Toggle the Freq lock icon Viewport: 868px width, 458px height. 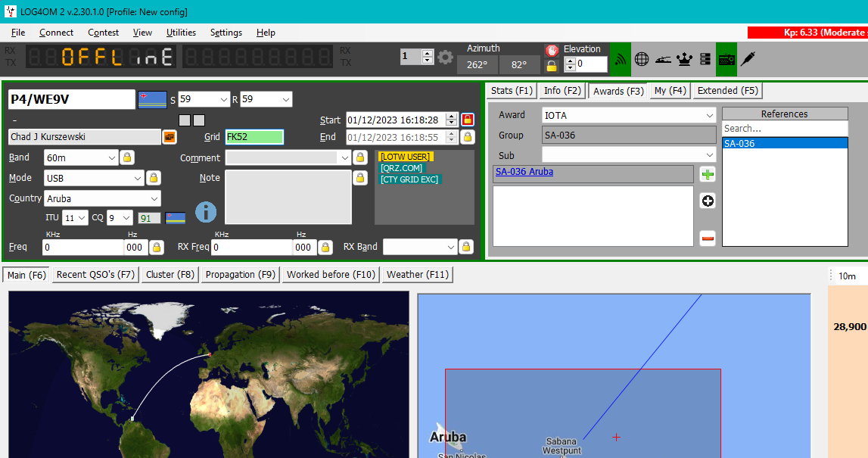(157, 247)
